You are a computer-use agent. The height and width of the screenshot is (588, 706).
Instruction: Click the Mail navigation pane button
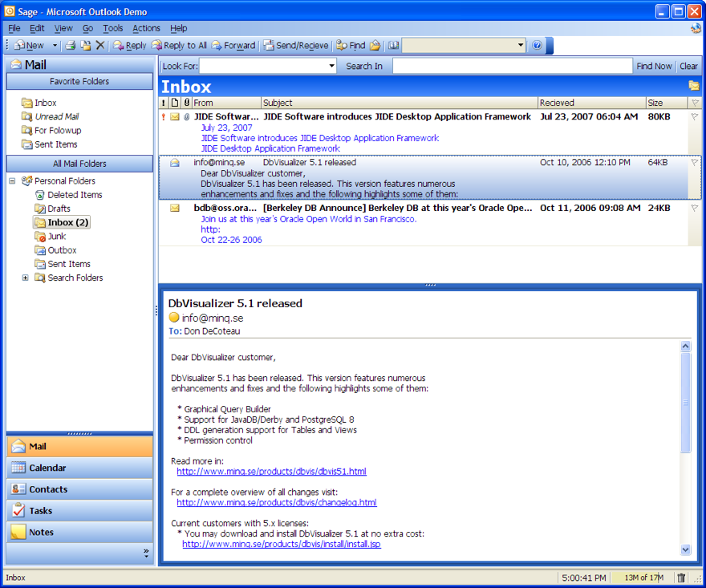tap(79, 447)
